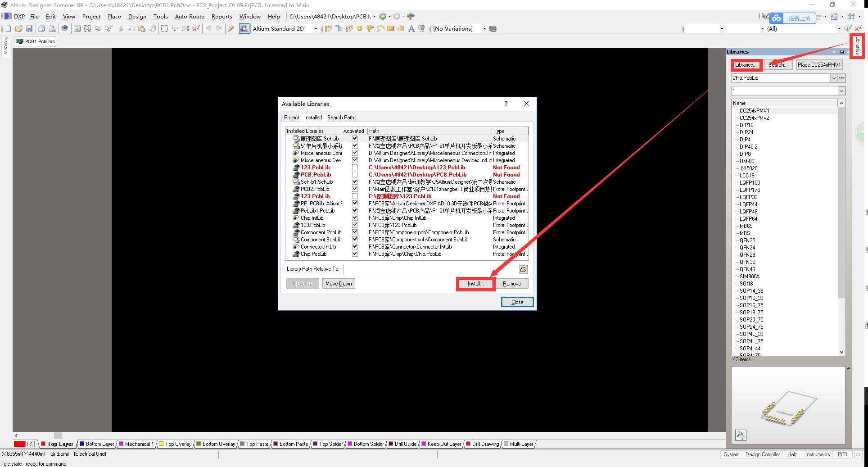
Task: Click Place CC254xPMV1 button
Action: point(819,65)
